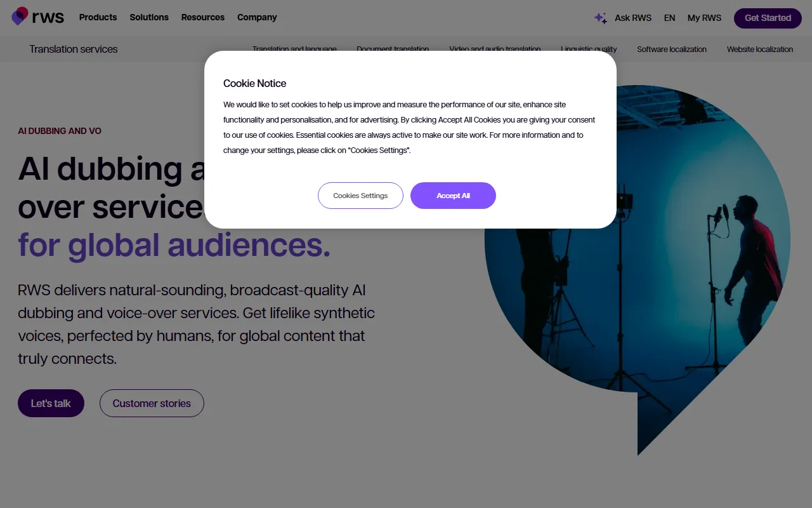Viewport: 812px width, 508px height.
Task: Click the RWS logo icon
Action: coord(20,17)
